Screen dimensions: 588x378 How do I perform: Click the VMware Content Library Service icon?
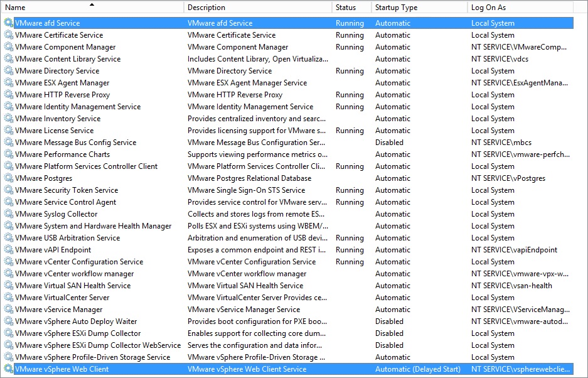(9, 59)
